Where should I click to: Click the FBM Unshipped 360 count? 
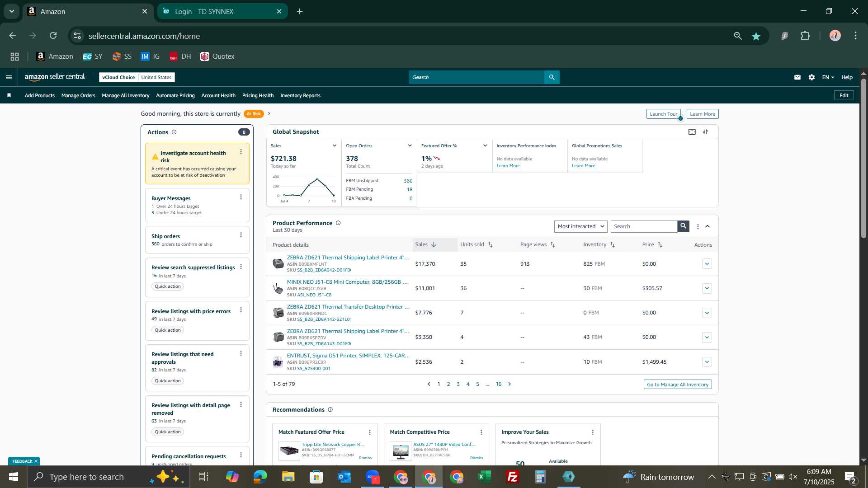408,181
